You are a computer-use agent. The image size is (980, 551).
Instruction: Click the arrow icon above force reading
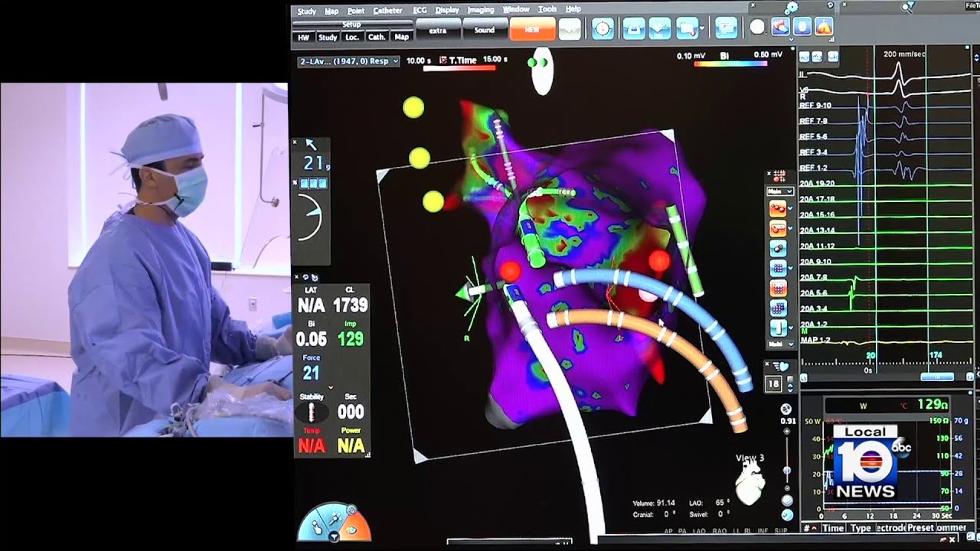click(x=311, y=144)
